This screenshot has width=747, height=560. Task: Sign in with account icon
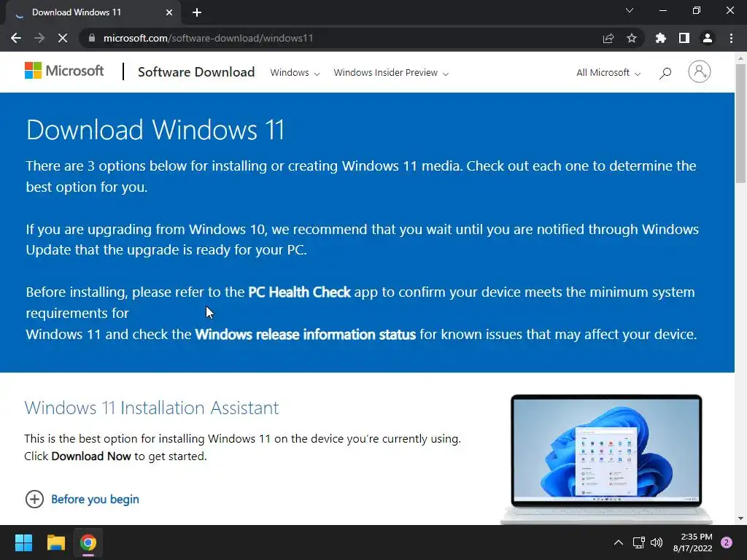[700, 71]
